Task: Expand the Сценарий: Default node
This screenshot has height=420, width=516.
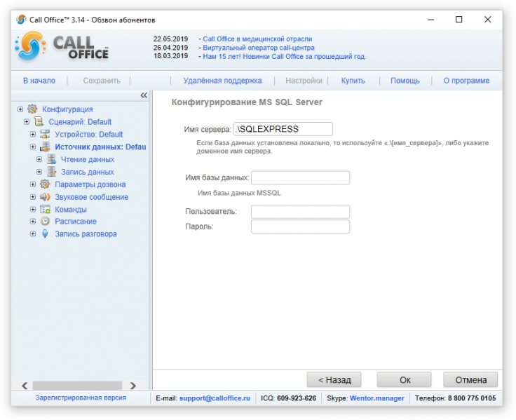Action: coord(27,121)
